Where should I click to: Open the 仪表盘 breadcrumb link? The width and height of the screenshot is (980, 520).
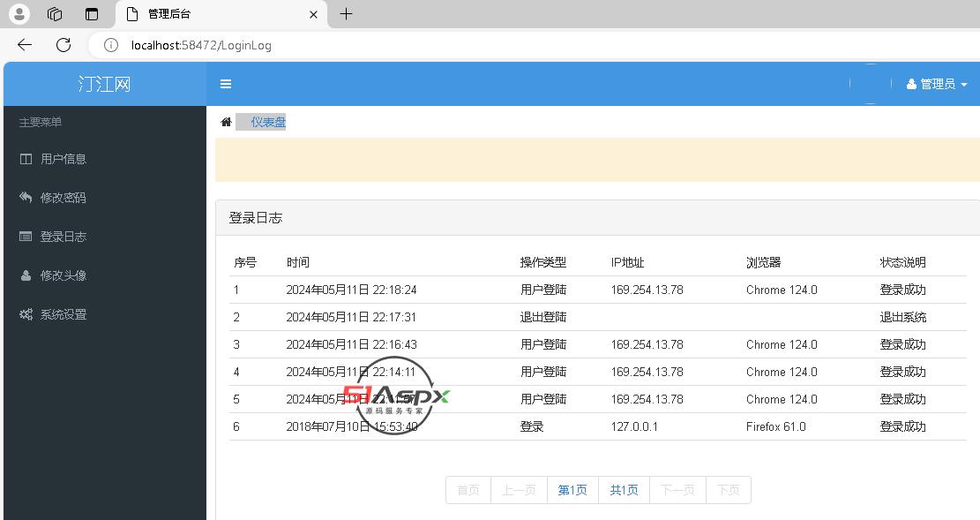click(x=268, y=122)
